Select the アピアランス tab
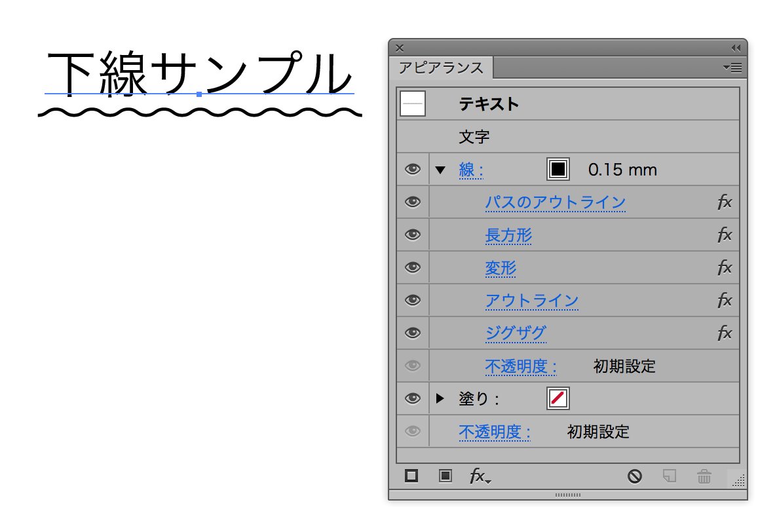Viewport: 777px width, 532px height. [x=441, y=67]
